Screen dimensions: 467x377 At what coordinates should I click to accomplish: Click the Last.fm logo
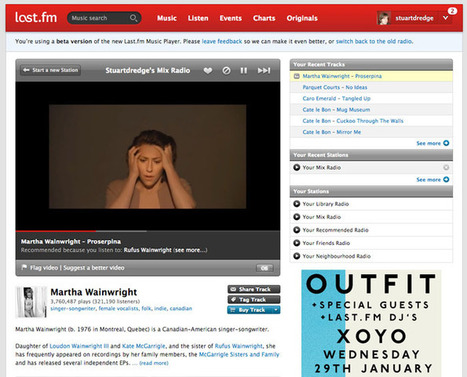(36, 17)
